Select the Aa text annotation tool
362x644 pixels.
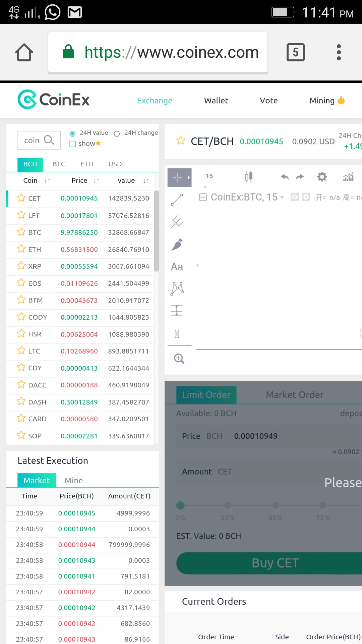pos(177,267)
